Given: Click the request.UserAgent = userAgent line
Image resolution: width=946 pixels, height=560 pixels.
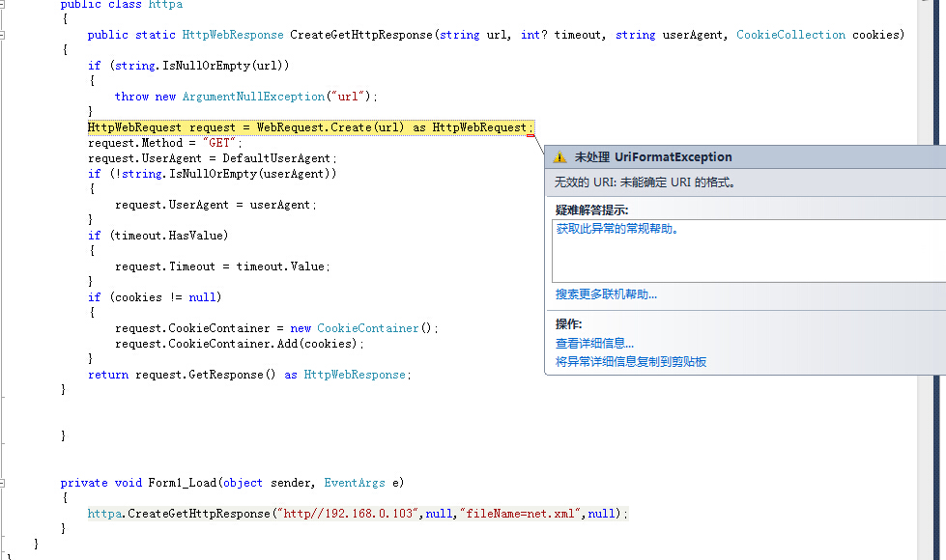Looking at the screenshot, I should pos(216,205).
